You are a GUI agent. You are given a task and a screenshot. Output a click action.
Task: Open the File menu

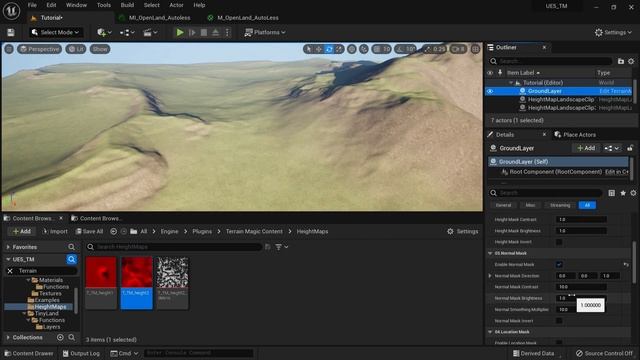point(32,5)
